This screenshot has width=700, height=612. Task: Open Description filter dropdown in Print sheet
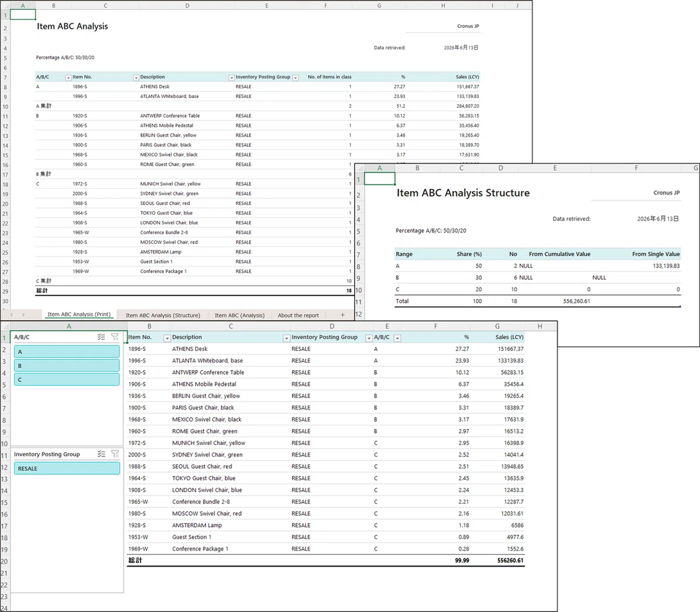[x=232, y=78]
